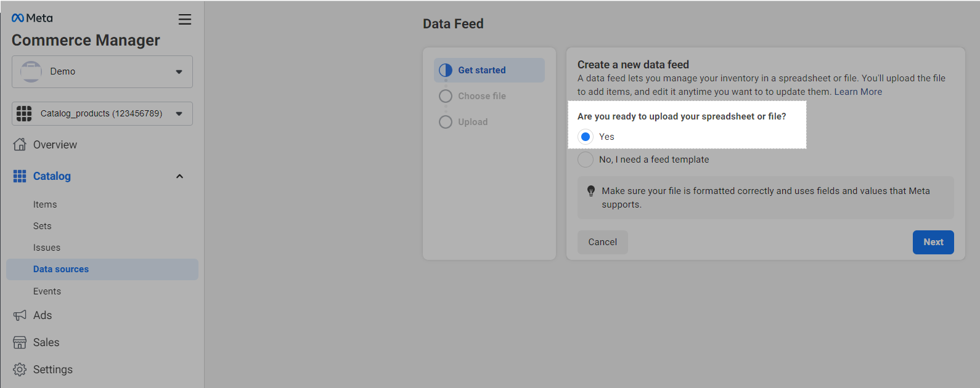This screenshot has width=980, height=388.
Task: Click the lightbulb tip icon
Action: coord(591,191)
